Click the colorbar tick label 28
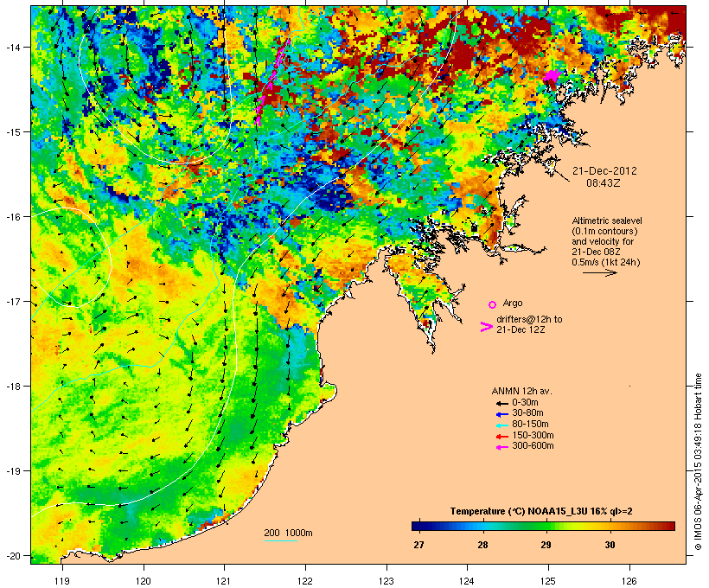The height and width of the screenshot is (588, 709). 482,545
